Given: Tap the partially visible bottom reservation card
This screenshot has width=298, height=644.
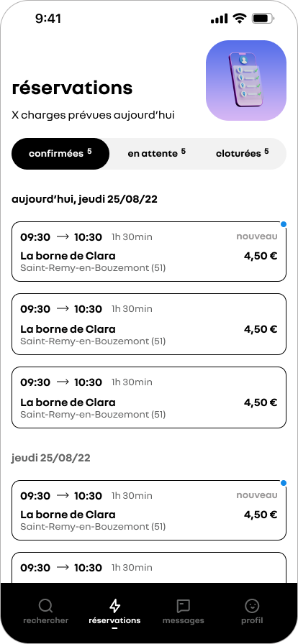Looking at the screenshot, I should tap(149, 568).
